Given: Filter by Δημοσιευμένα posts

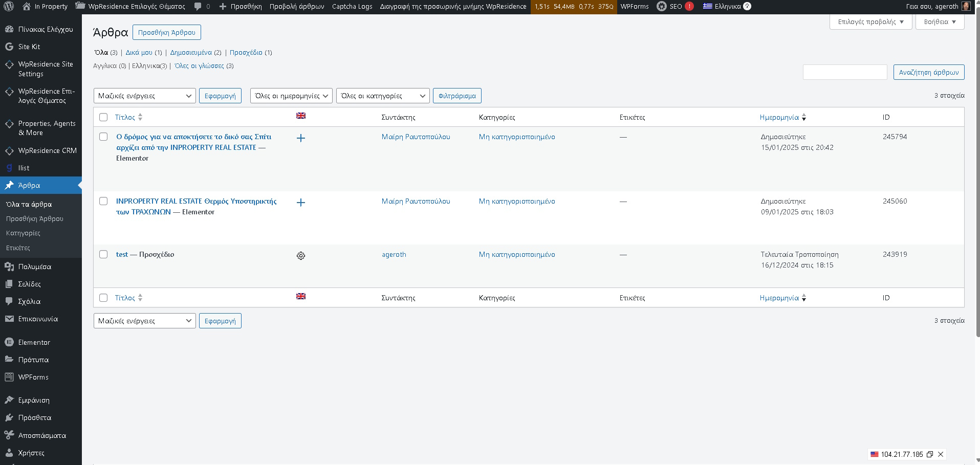Looking at the screenshot, I should point(191,52).
